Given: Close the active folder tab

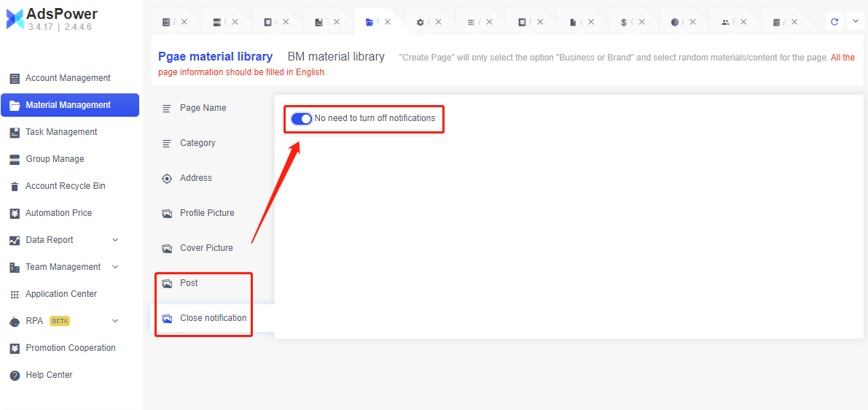Looking at the screenshot, I should 388,22.
